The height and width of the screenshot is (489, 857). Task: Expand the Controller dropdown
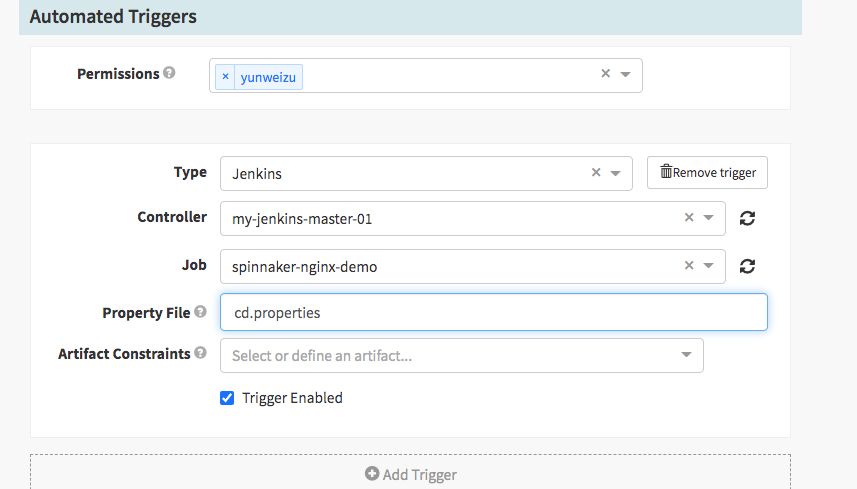click(708, 218)
